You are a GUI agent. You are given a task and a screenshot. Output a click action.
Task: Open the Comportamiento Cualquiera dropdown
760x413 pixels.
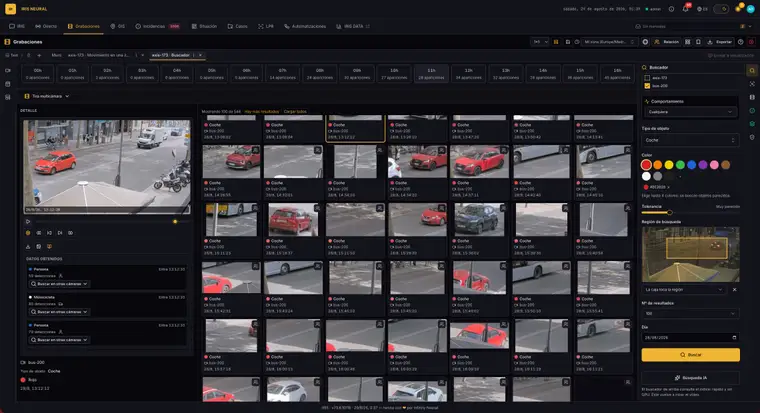690,112
